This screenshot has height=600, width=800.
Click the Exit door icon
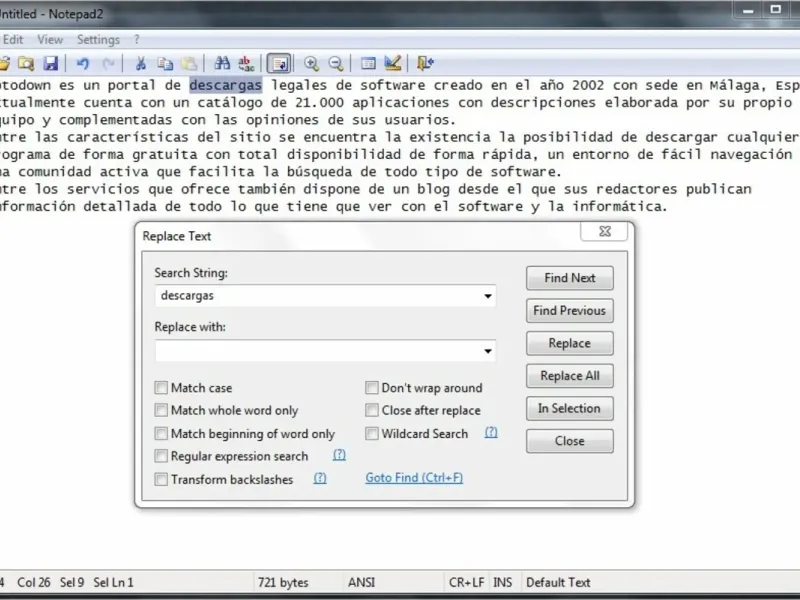(x=425, y=63)
